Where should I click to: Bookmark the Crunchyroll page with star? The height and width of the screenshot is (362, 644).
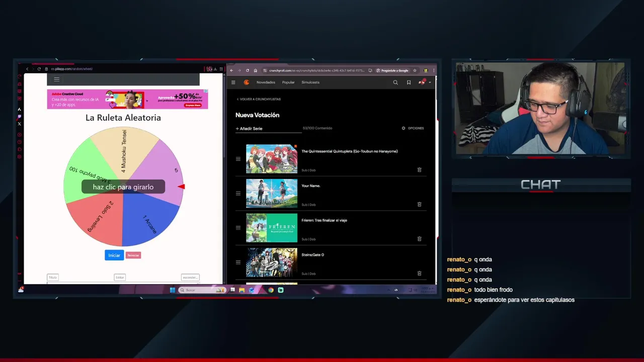[x=415, y=70]
